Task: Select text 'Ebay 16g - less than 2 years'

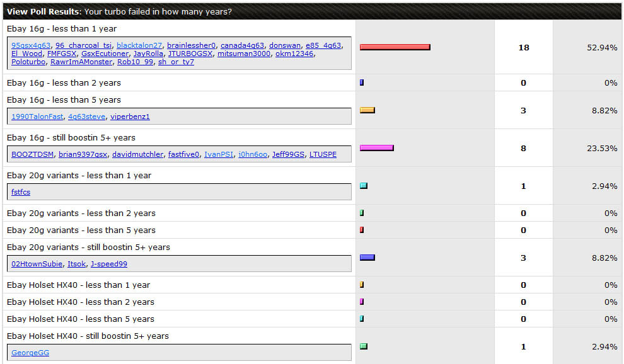Action: (x=64, y=82)
